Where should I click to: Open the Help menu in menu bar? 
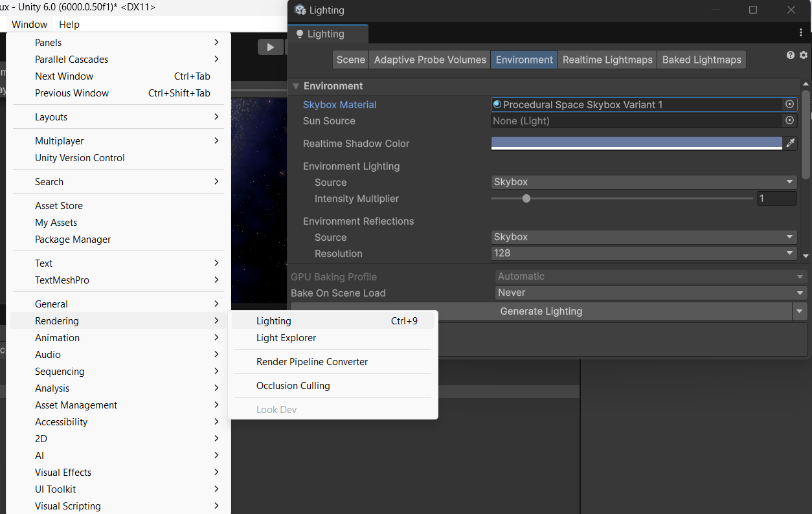click(x=69, y=24)
